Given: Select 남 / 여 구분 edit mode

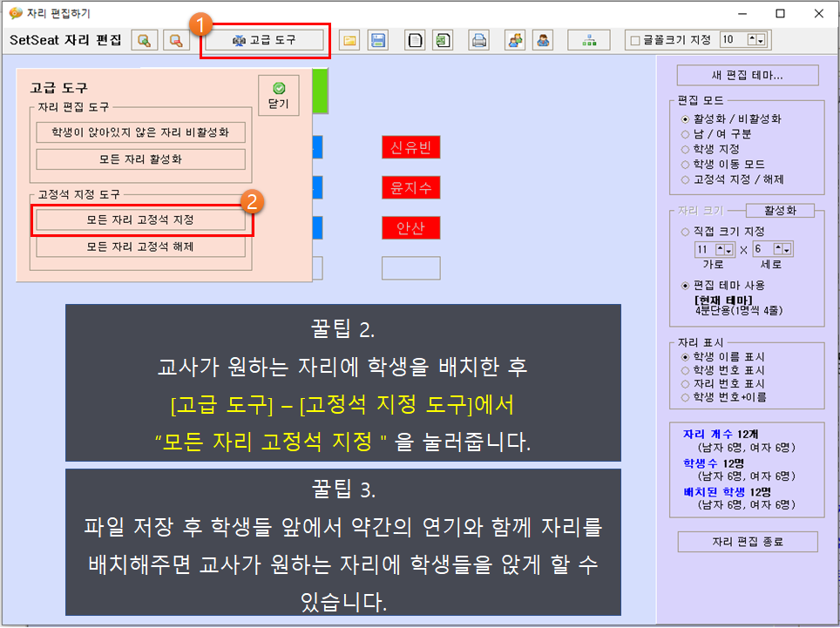Looking at the screenshot, I should (716, 134).
